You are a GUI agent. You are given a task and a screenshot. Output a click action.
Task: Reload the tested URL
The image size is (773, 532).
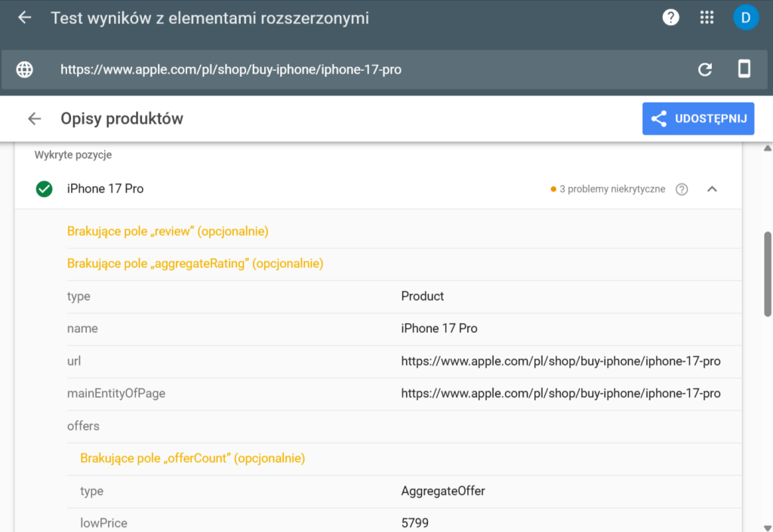point(705,69)
